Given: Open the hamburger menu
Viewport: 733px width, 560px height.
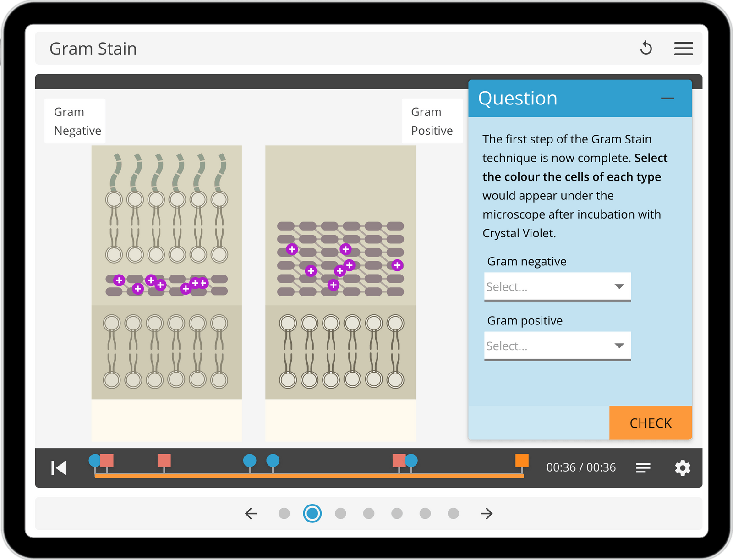Looking at the screenshot, I should pyautogui.click(x=683, y=49).
